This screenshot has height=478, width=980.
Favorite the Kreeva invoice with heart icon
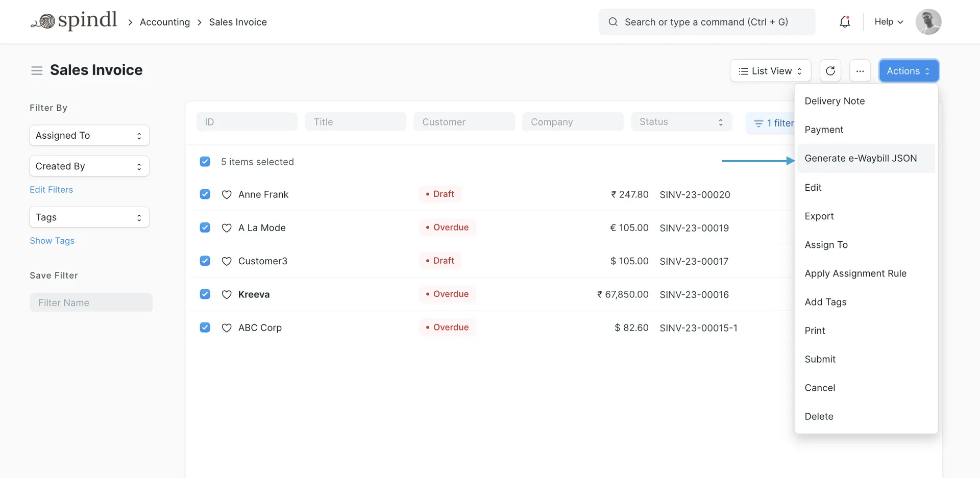[x=227, y=294]
